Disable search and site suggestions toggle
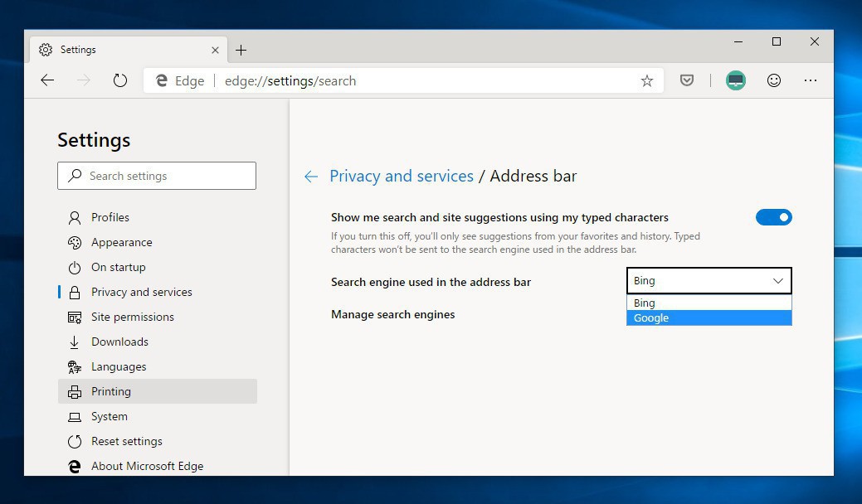Screen dimensions: 862x504 click(x=773, y=217)
